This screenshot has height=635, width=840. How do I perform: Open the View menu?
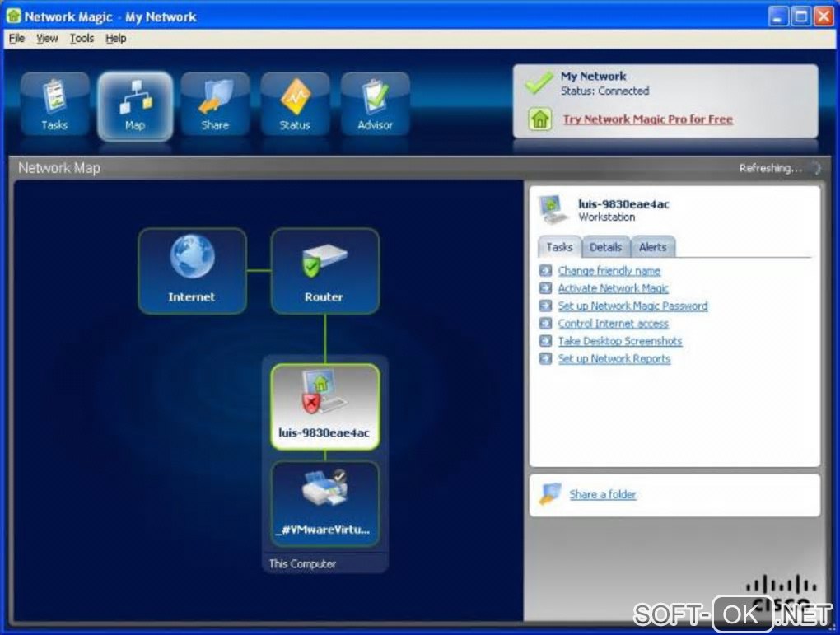click(x=47, y=39)
